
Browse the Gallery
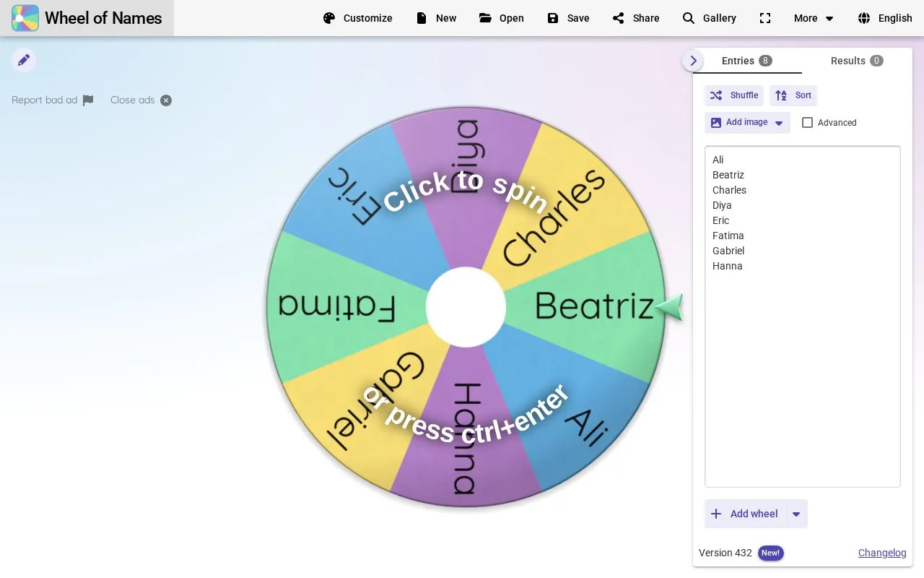pyautogui.click(x=709, y=18)
